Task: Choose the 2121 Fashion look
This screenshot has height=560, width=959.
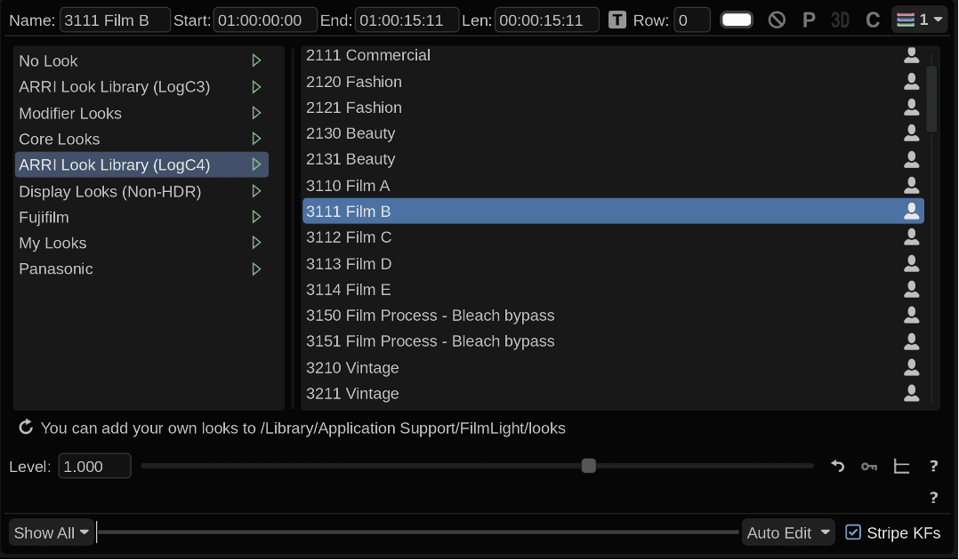Action: 613,107
